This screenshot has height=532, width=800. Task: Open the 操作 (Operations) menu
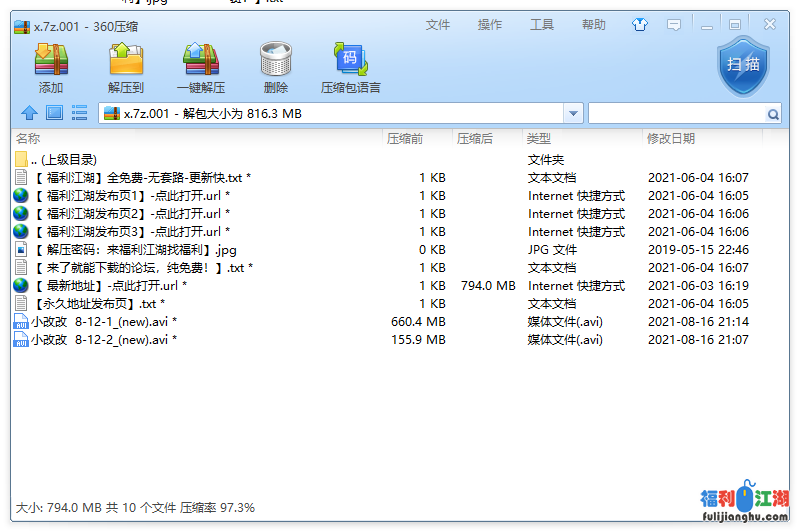point(490,25)
